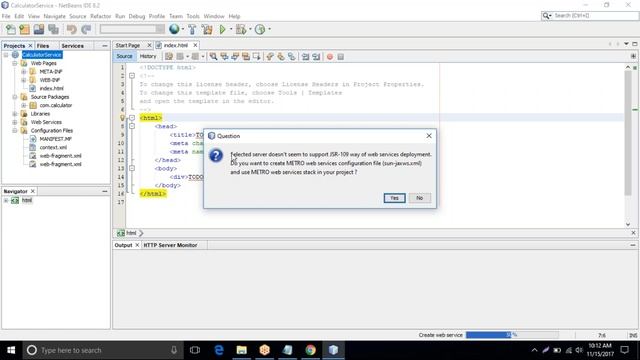
Task: Click the Find Selection magnifier icon
Action: (x=213, y=57)
